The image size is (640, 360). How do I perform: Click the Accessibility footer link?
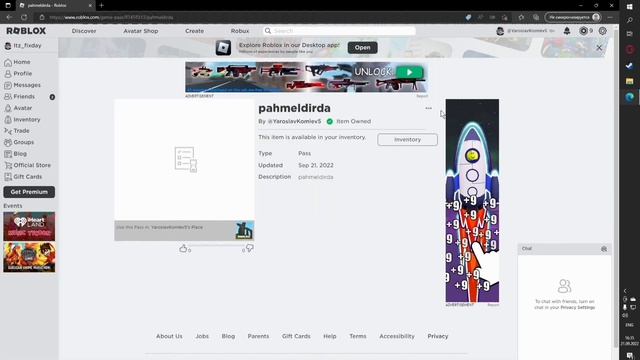[397, 336]
